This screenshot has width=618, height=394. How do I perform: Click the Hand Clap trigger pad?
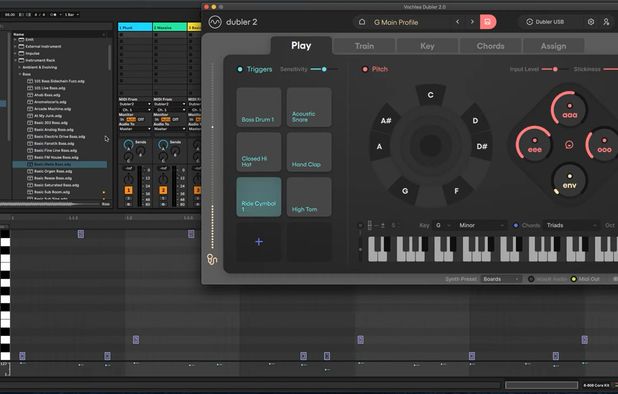pos(309,152)
